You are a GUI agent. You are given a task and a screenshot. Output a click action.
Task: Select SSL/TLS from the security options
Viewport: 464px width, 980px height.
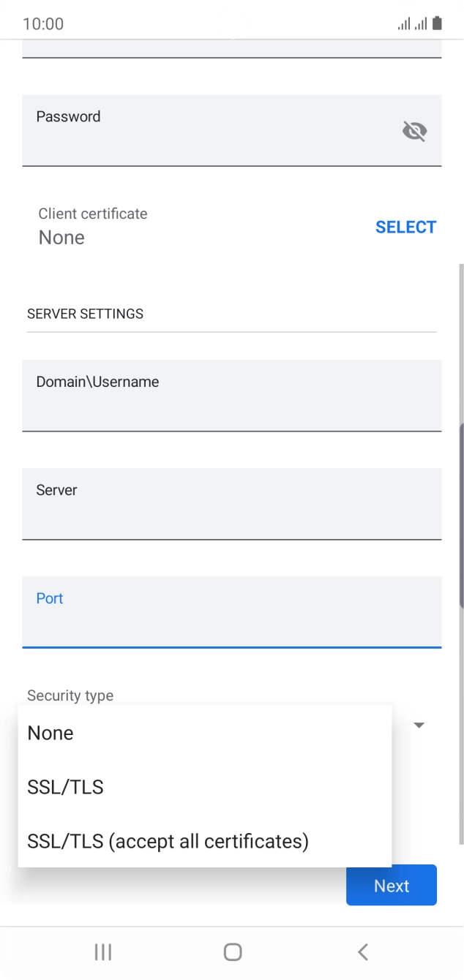[65, 787]
